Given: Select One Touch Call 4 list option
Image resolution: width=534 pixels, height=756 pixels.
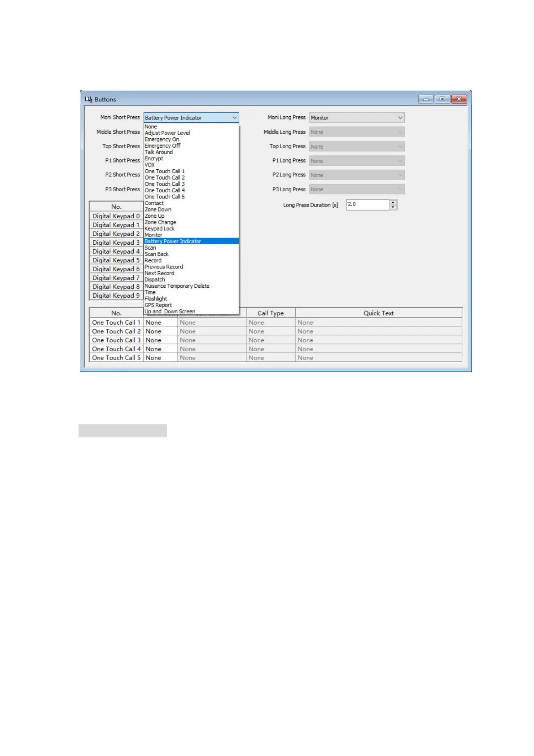Looking at the screenshot, I should click(x=191, y=190).
